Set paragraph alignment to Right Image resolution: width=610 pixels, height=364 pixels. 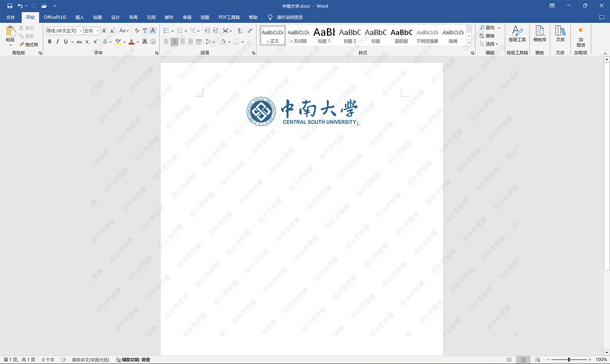[182, 42]
